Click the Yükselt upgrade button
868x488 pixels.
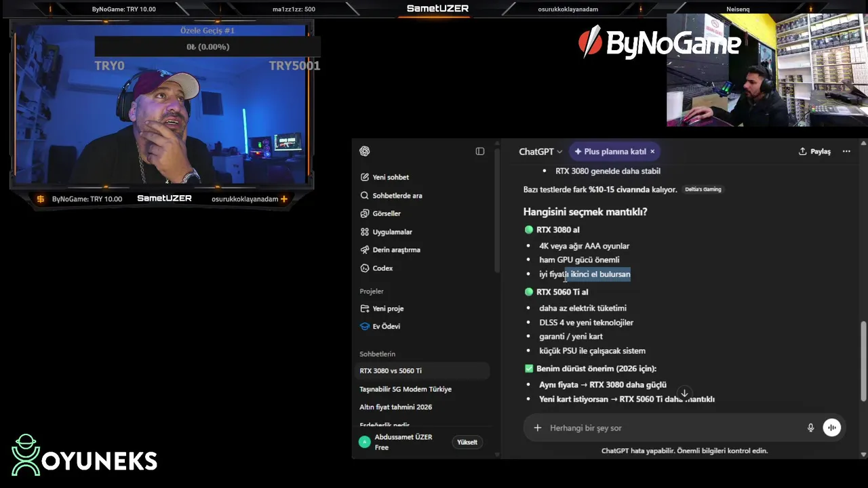pyautogui.click(x=467, y=442)
